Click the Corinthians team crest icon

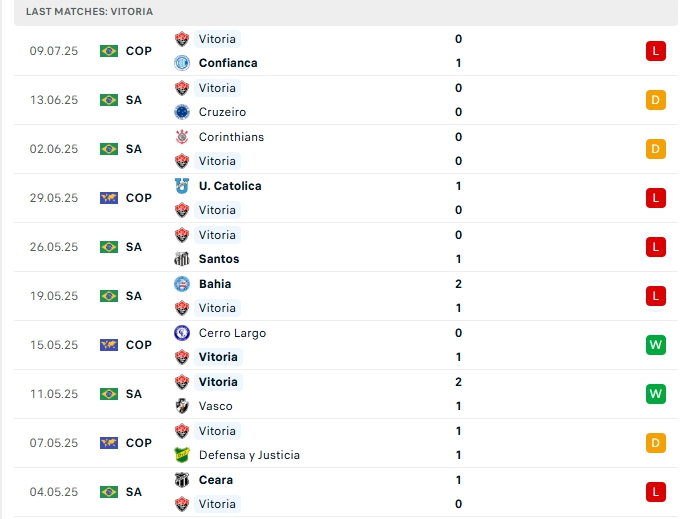(x=182, y=137)
